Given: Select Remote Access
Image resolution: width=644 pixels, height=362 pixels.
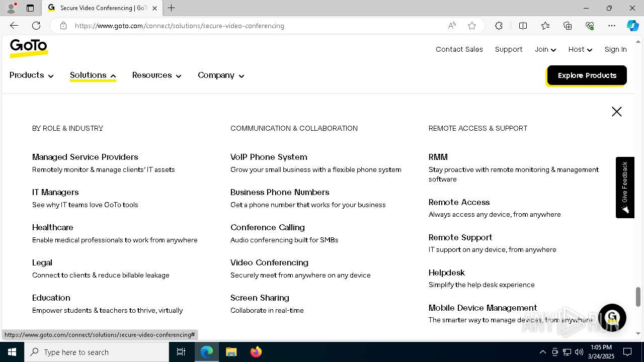Looking at the screenshot, I should 459,202.
